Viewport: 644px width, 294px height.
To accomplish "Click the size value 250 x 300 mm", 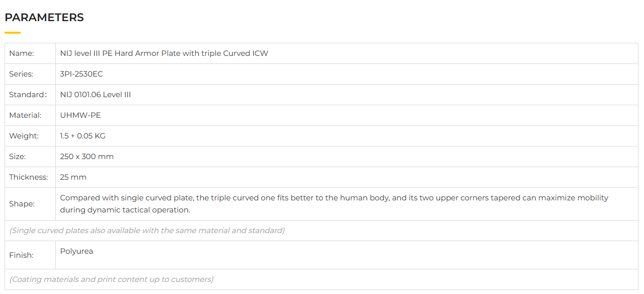I will (87, 157).
